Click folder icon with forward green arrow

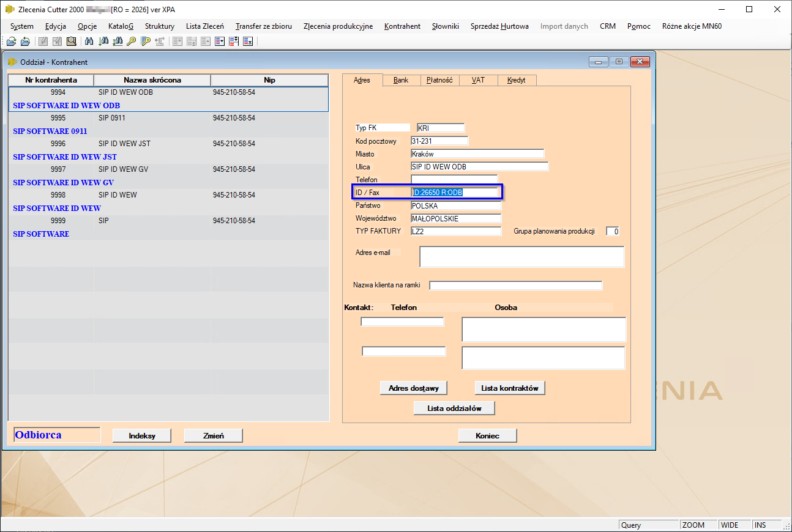(x=11, y=41)
